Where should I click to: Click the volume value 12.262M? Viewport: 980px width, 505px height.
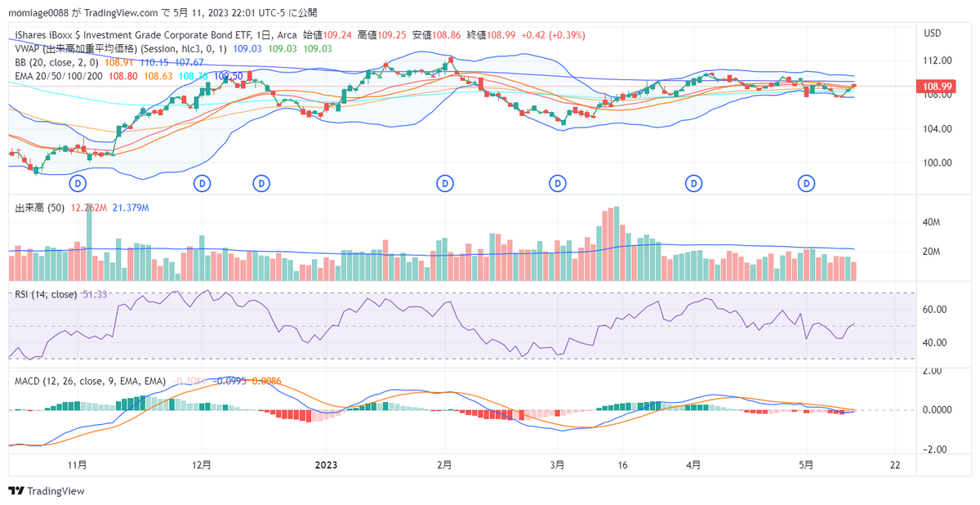(90, 208)
